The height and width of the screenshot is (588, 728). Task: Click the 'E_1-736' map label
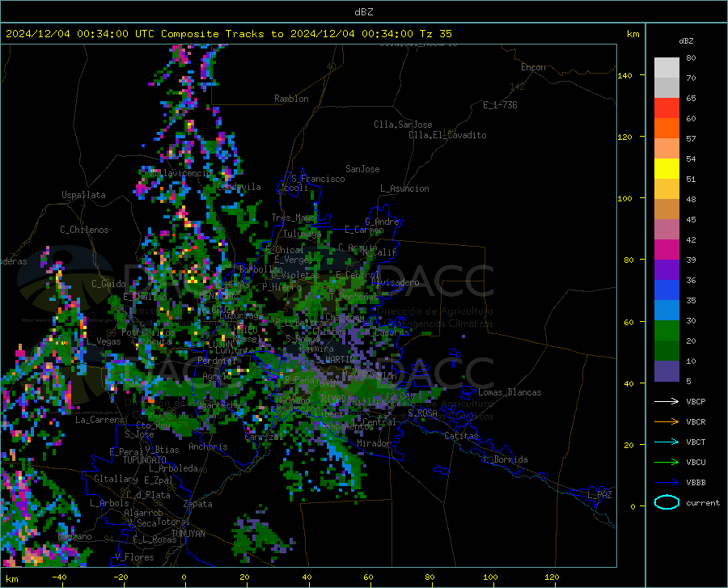tap(500, 105)
